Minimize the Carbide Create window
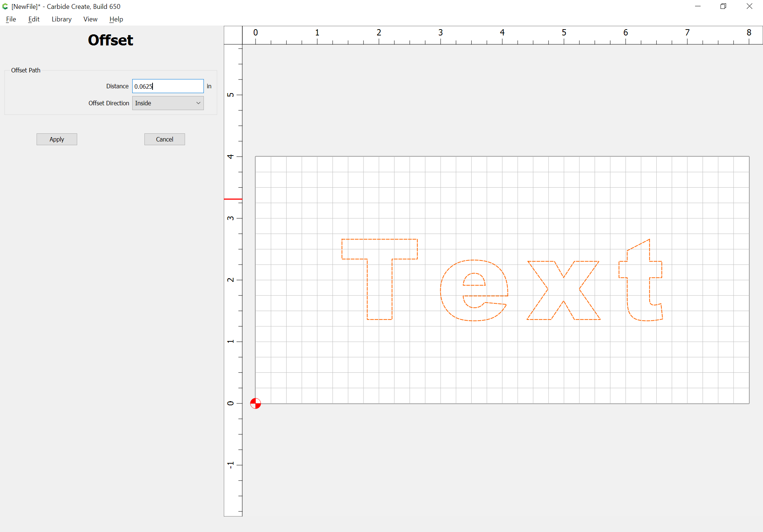Screen dimensions: 763x532 pos(698,6)
